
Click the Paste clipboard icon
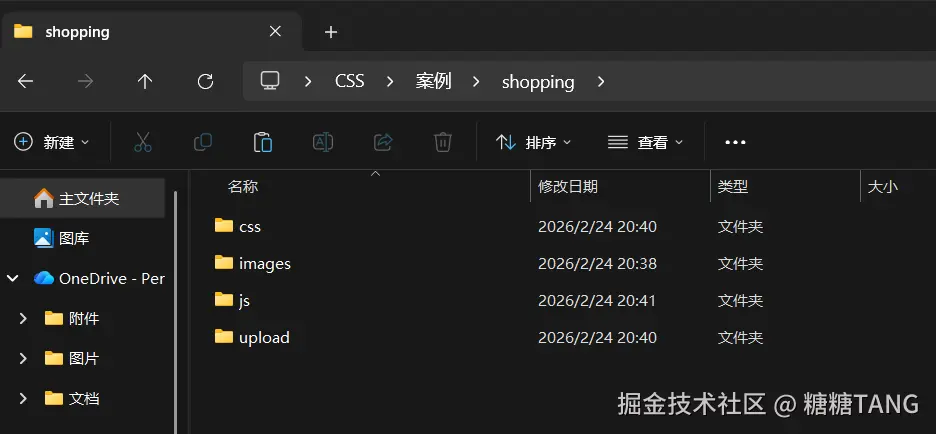[x=263, y=142]
